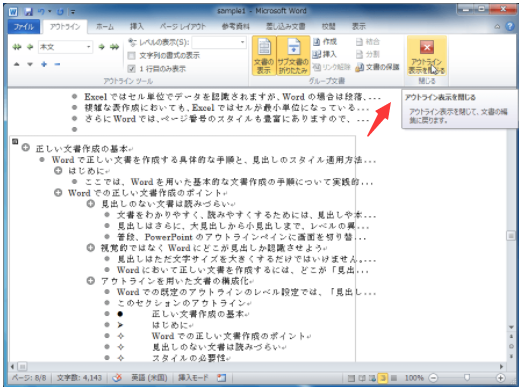Click subdocument icon at box corner
The width and height of the screenshot is (519, 387).
click(x=15, y=142)
